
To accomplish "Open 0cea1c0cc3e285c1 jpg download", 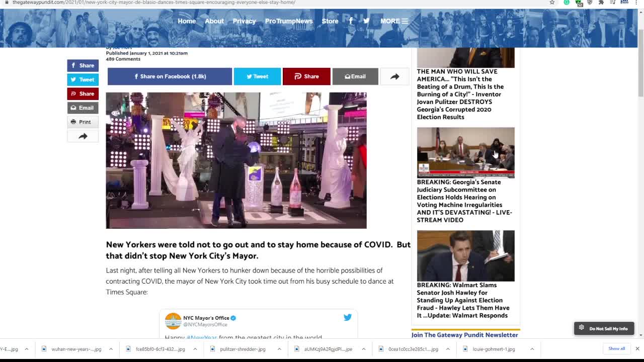I will pos(408,349).
